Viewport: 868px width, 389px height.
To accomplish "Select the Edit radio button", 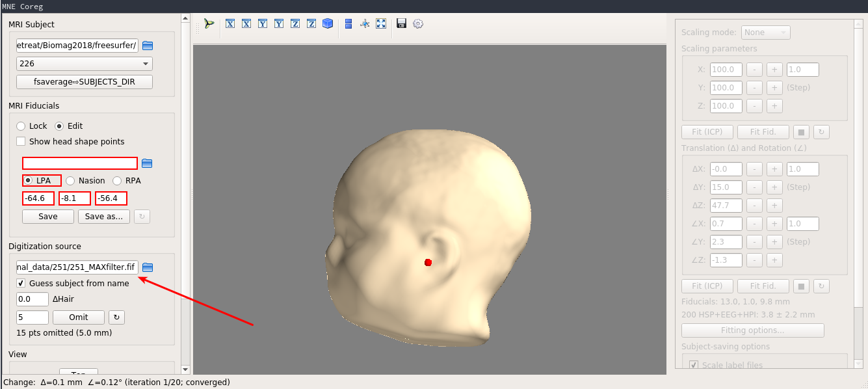I will (59, 126).
